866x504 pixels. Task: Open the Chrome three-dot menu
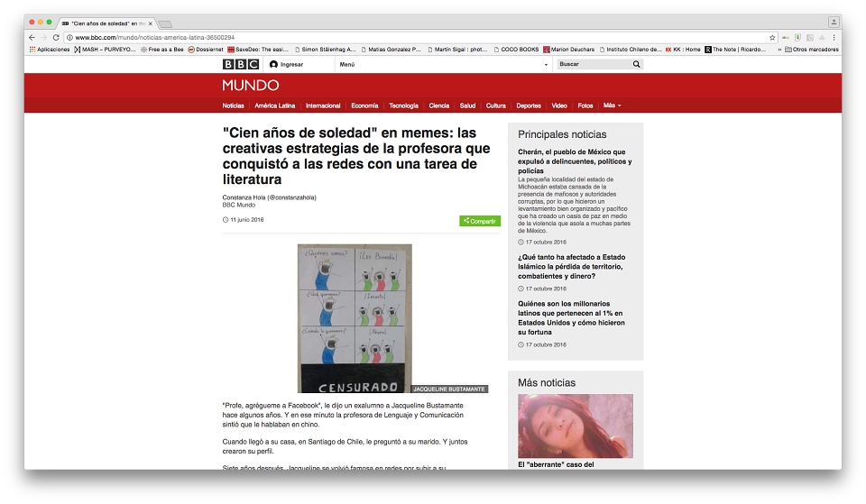(834, 38)
